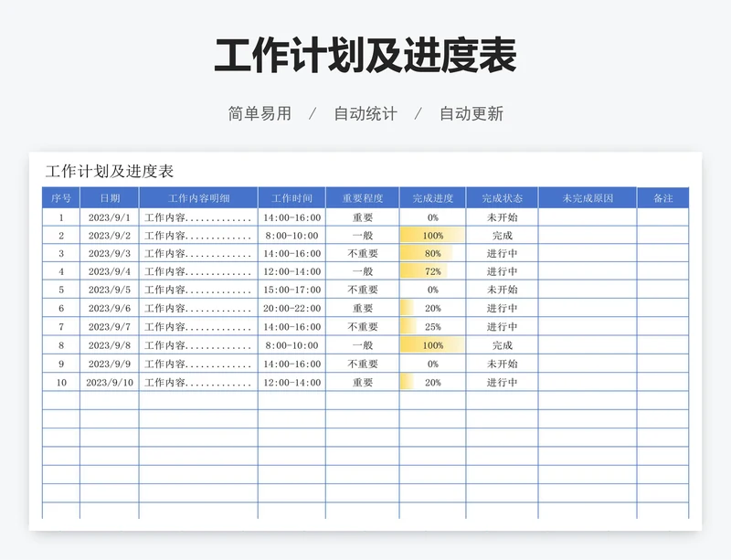Select the 0% progress cell in row 5
Image resolution: width=731 pixels, height=560 pixels.
pos(432,290)
